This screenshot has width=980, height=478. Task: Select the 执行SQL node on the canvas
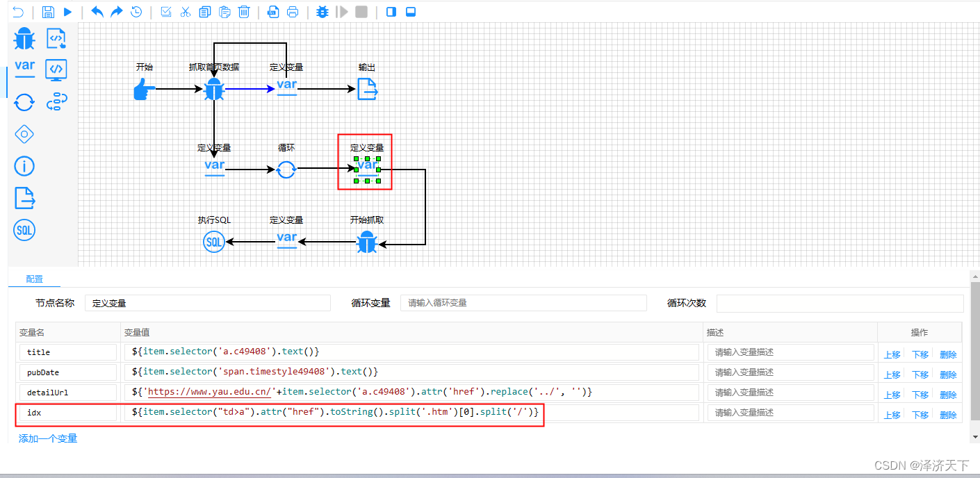click(214, 242)
